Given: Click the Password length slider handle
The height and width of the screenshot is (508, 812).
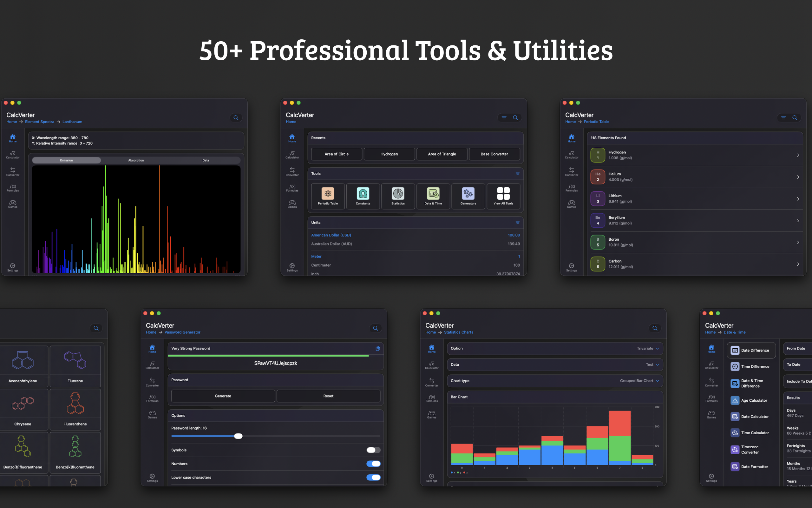Looking at the screenshot, I should [238, 436].
